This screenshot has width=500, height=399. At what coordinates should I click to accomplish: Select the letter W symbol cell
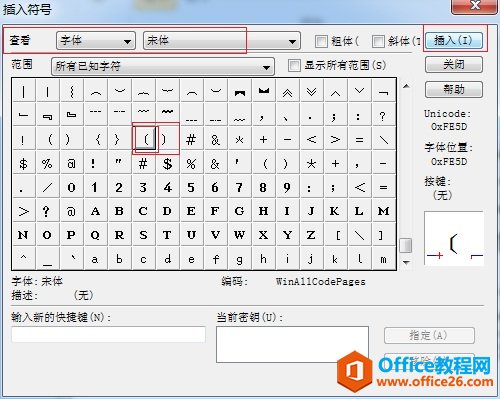pyautogui.click(x=239, y=235)
